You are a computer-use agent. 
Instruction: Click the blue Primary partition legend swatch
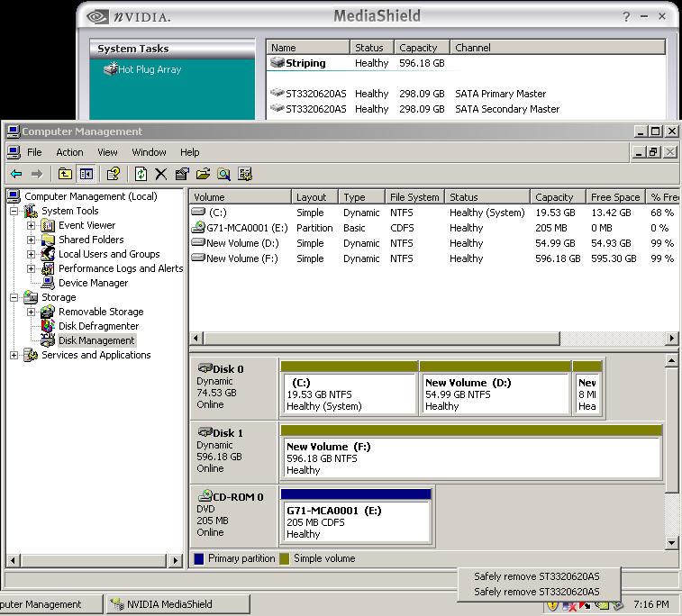pyautogui.click(x=199, y=558)
